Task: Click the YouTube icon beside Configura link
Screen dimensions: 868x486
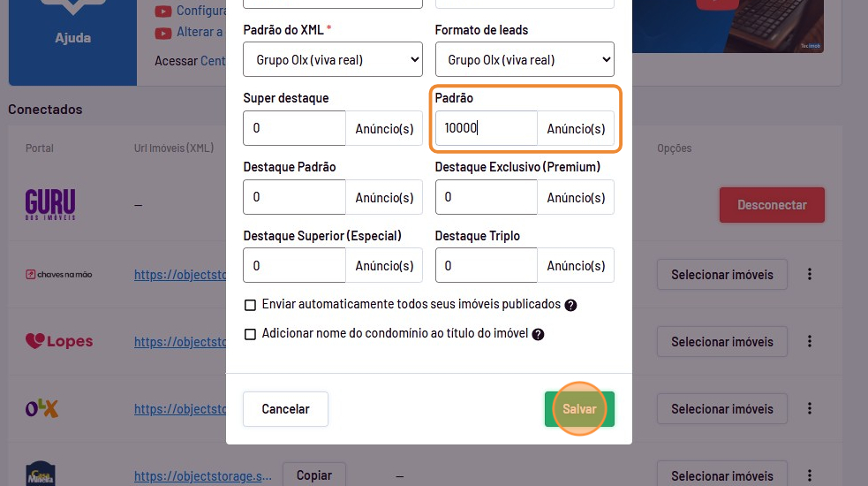Action: tap(163, 11)
